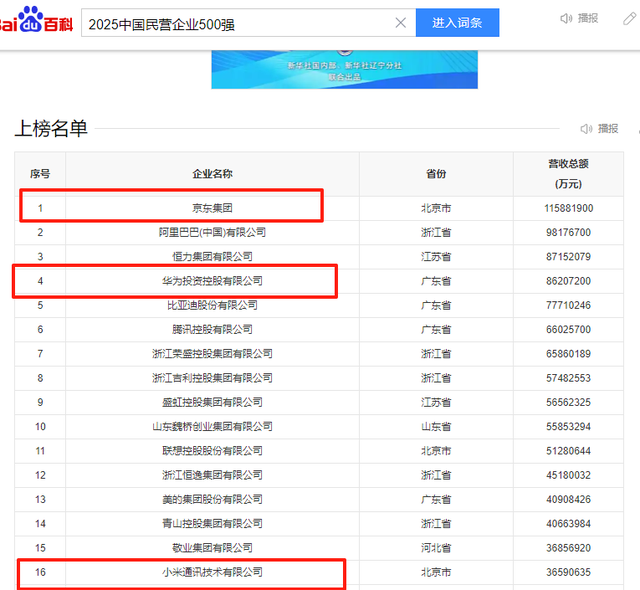Click 江苏省 in the 恒力集团 row

(x=436, y=257)
